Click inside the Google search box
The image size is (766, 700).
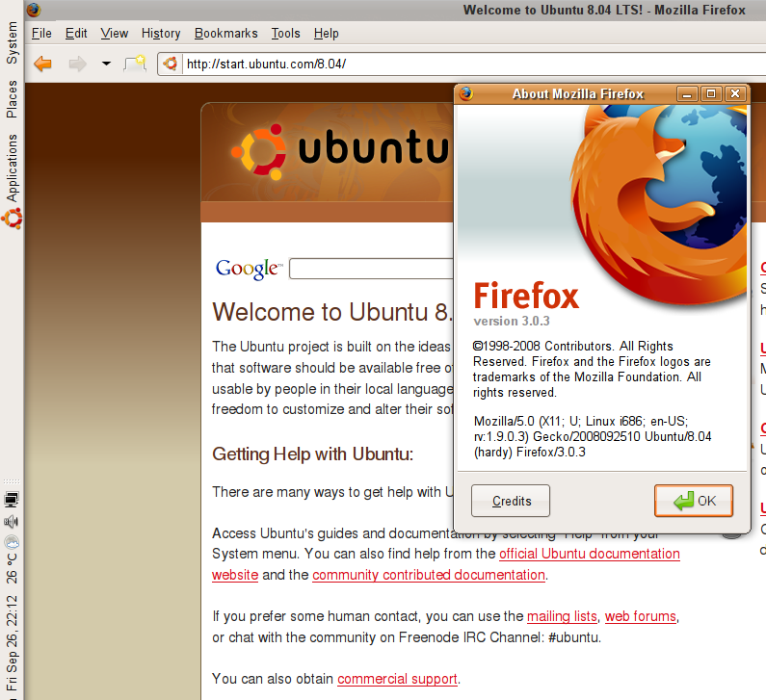point(371,269)
